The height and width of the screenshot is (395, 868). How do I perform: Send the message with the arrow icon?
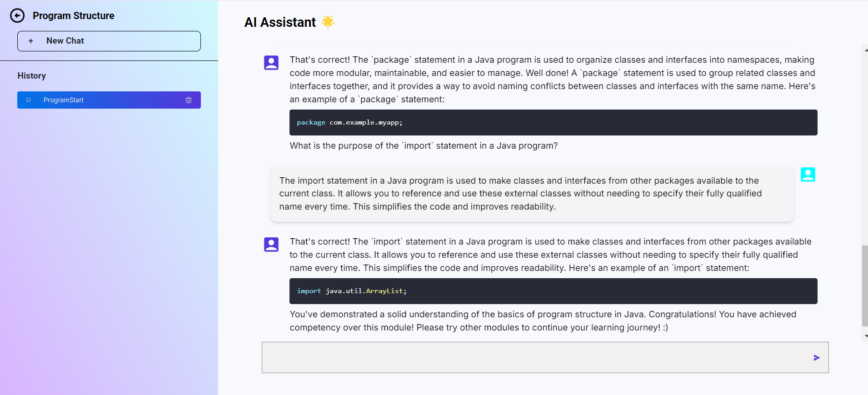pos(816,358)
